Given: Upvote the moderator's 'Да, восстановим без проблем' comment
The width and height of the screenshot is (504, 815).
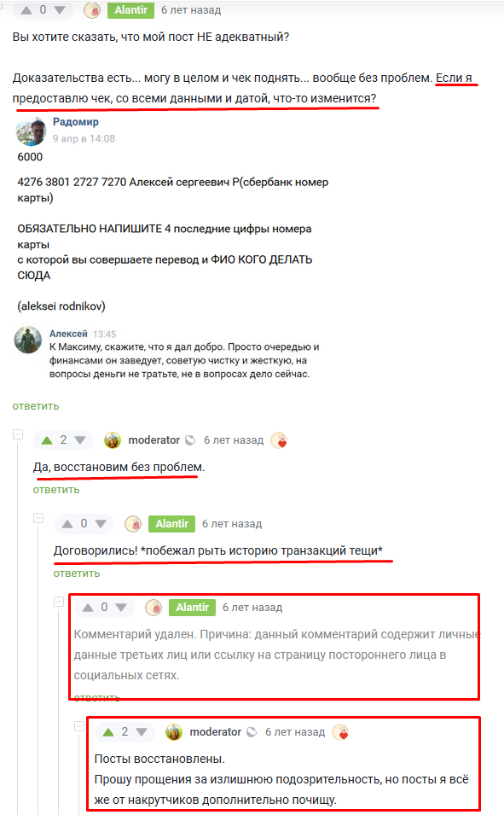Looking at the screenshot, I should point(47,440).
